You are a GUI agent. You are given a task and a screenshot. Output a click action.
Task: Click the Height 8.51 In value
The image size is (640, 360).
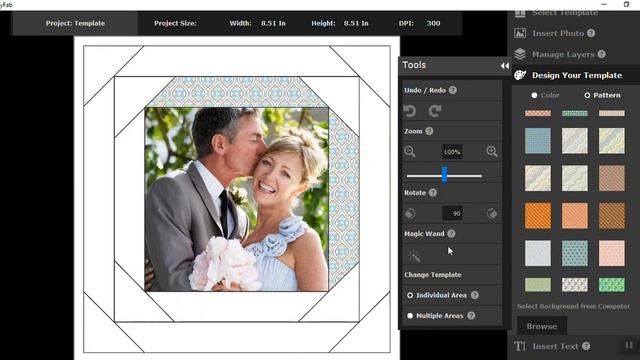[x=356, y=23]
